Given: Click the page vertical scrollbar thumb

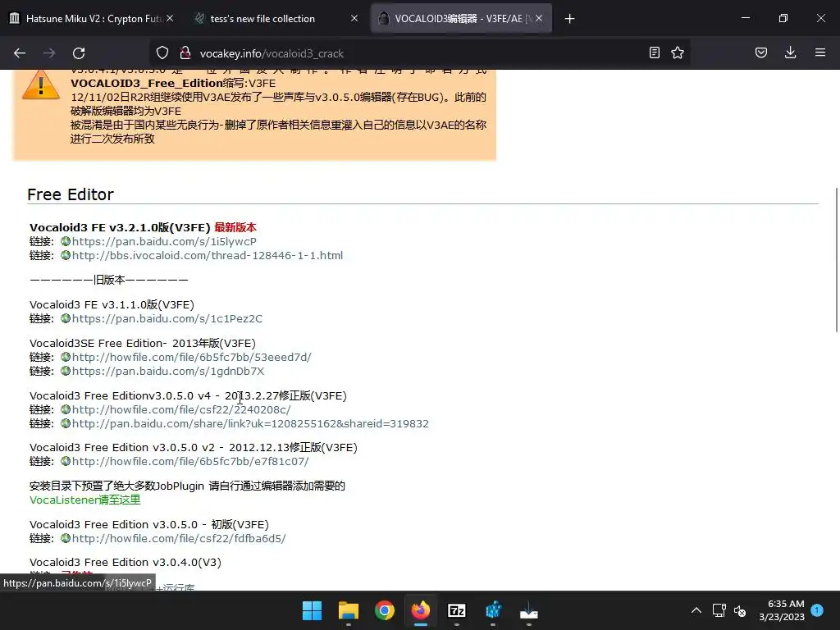Looking at the screenshot, I should tap(837, 260).
